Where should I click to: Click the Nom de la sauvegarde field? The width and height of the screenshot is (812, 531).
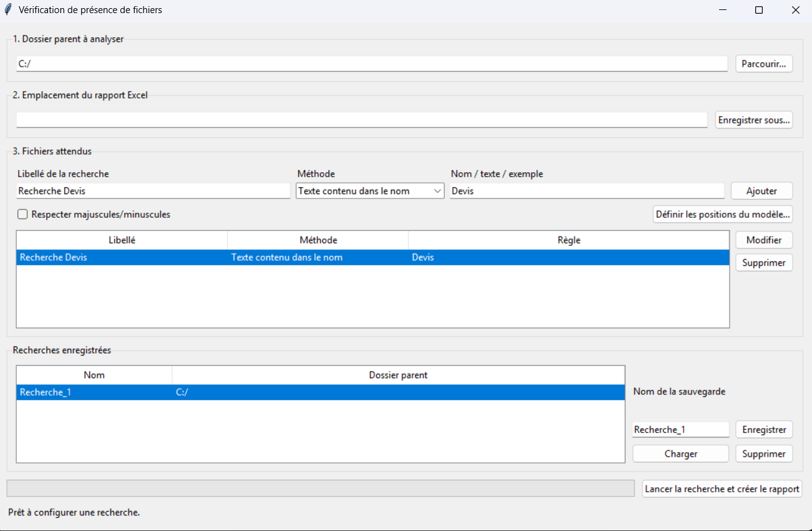pyautogui.click(x=680, y=429)
